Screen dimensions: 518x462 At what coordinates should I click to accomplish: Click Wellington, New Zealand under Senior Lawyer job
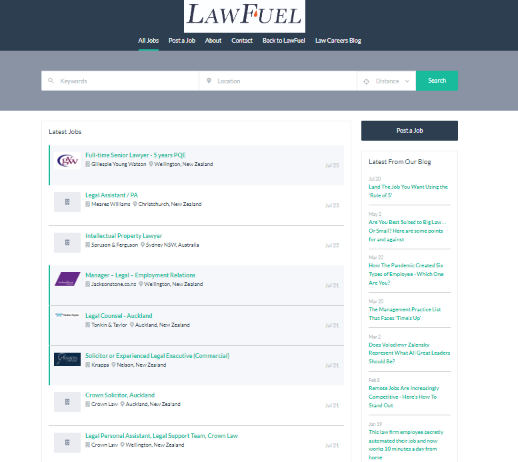point(183,164)
